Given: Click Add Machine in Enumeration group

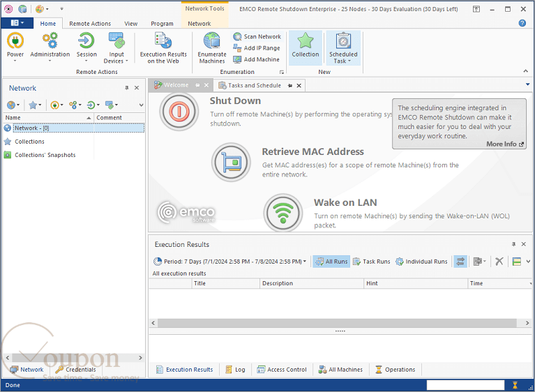Looking at the screenshot, I should click(256, 59).
